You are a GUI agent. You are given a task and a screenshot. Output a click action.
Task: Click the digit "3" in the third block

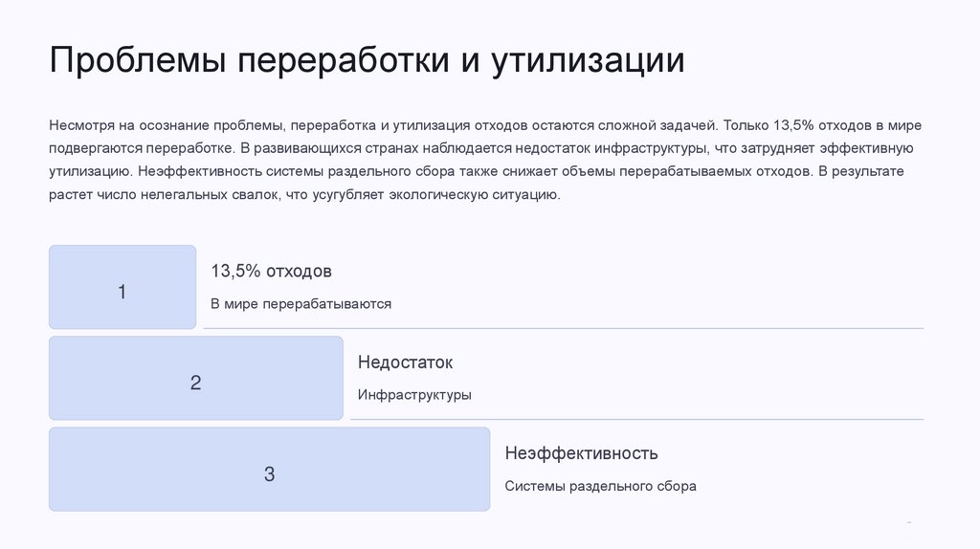click(269, 473)
